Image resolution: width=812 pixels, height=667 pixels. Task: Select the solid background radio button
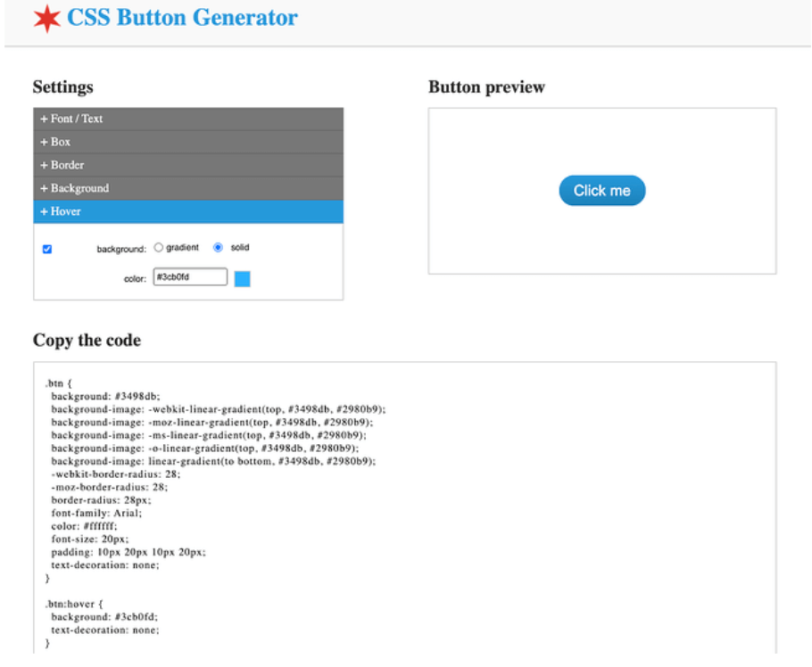point(218,247)
